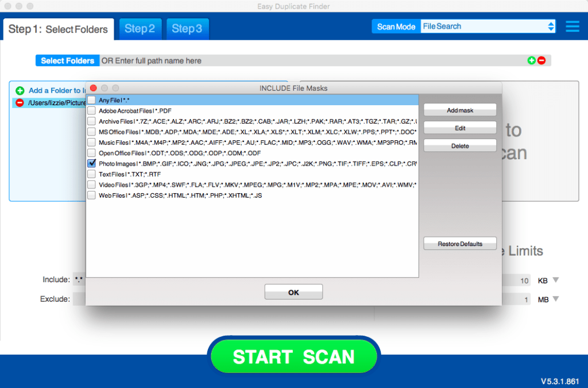Open the hamburger menu in the top right corner
This screenshot has height=388, width=588.
[572, 26]
